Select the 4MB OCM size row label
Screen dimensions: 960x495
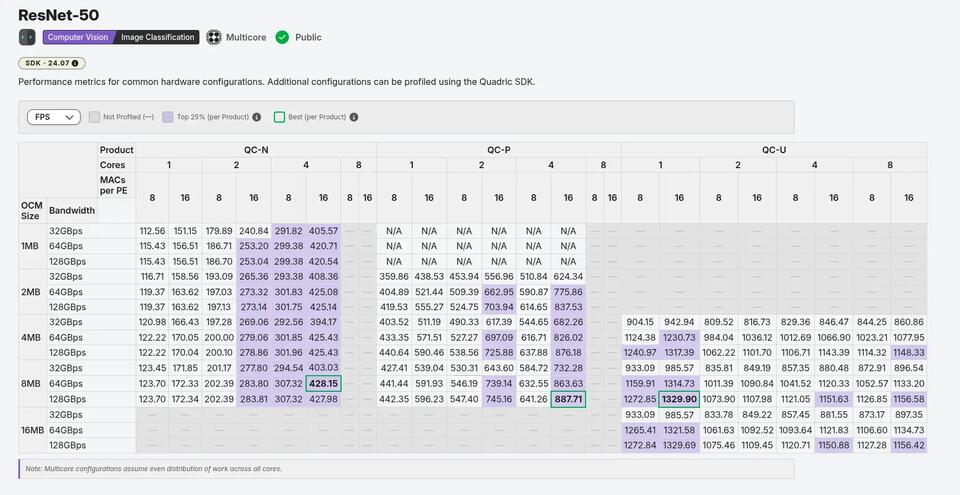click(31, 338)
